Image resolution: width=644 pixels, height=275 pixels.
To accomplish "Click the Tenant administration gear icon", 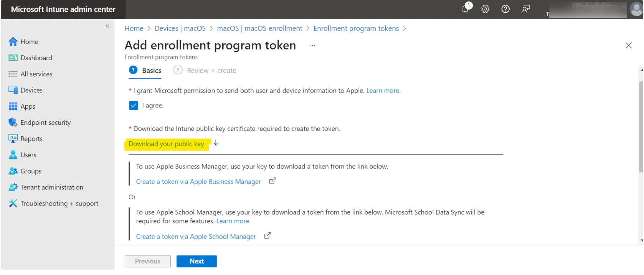I will (x=13, y=187).
